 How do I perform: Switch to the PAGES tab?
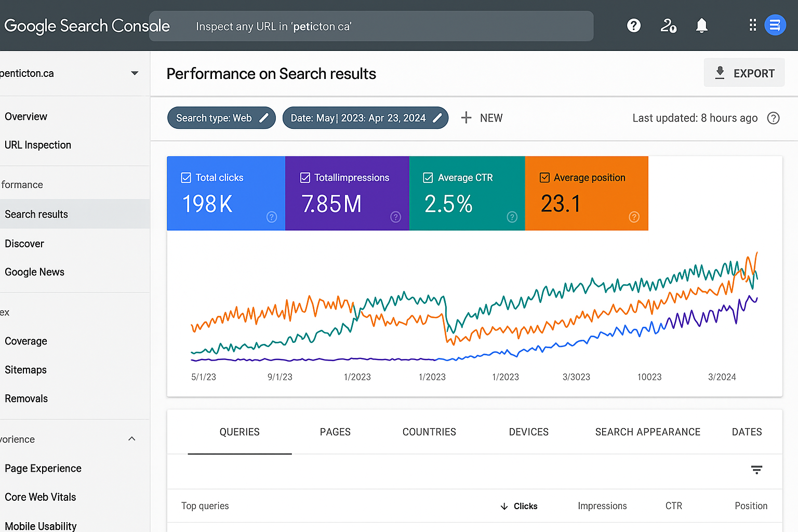pos(335,432)
